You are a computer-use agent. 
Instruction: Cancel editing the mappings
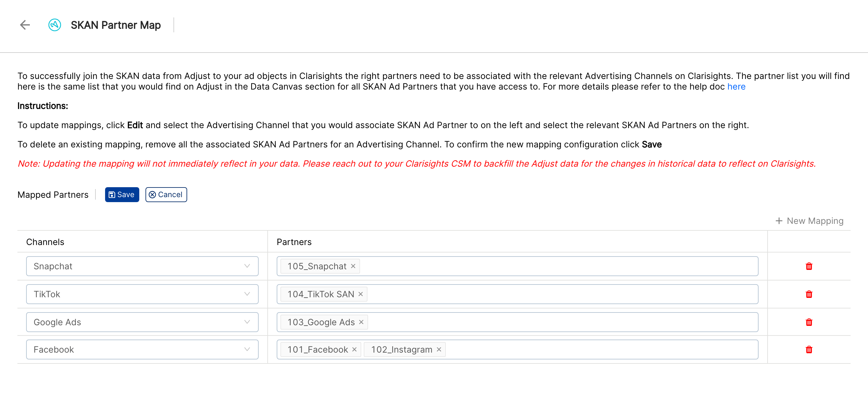(x=166, y=194)
